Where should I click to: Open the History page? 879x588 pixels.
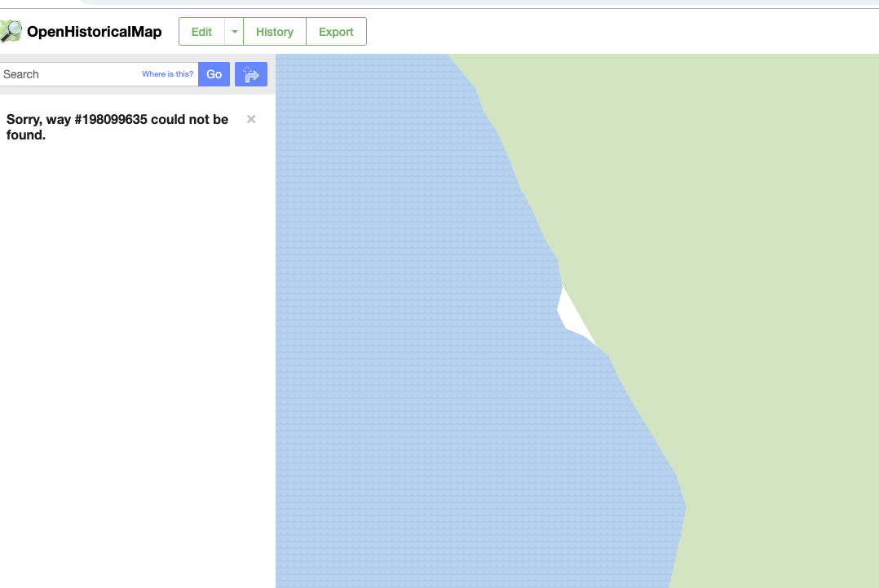(274, 31)
